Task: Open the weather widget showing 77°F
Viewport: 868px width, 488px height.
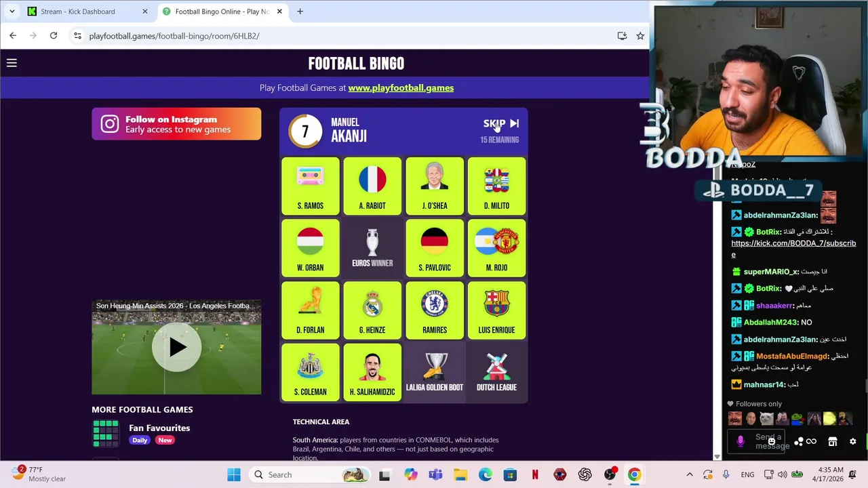Action: tap(39, 474)
